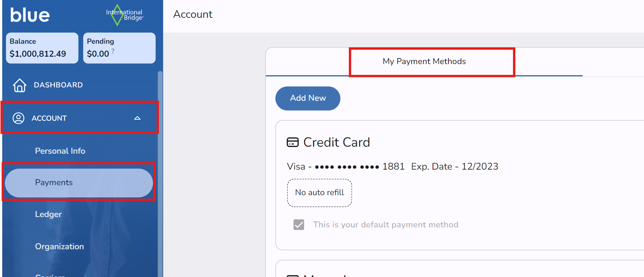Click the sidebar vertical scrollbar
Image resolution: width=644 pixels, height=277 pixels.
[160, 167]
